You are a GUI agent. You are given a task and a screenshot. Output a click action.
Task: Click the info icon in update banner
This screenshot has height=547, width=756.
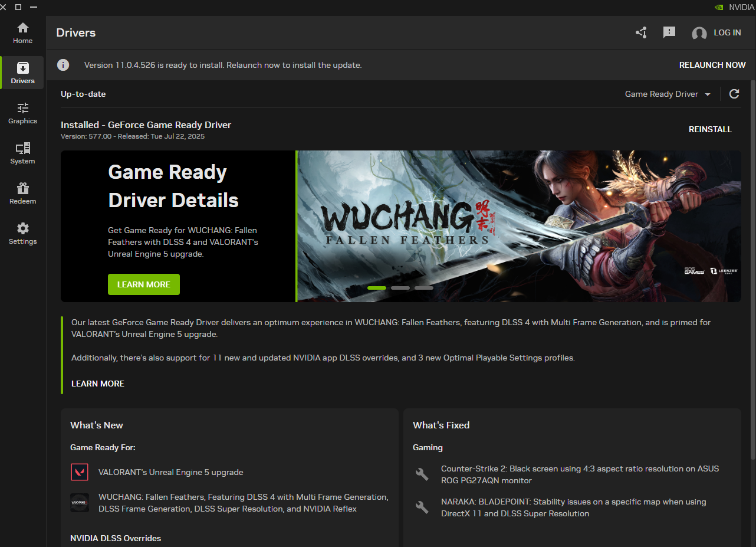pos(63,65)
